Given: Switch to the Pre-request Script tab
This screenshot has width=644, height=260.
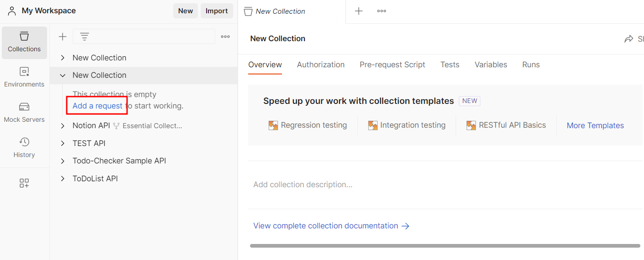Looking at the screenshot, I should click(x=392, y=65).
